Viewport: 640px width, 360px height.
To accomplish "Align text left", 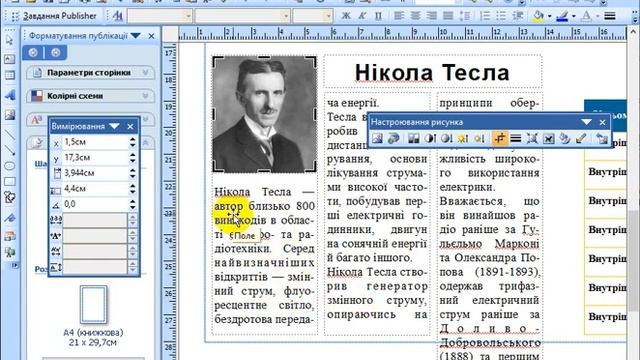I will [x=399, y=16].
